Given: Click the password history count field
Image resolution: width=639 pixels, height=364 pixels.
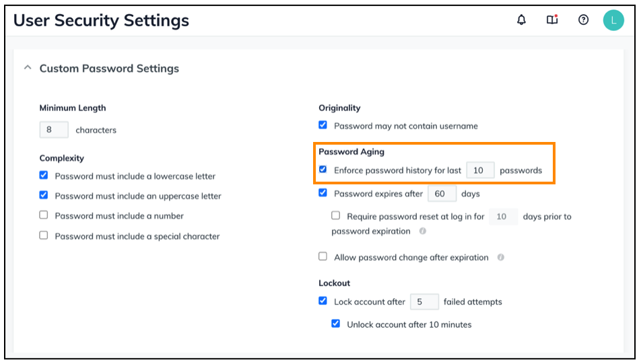Looking at the screenshot, I should [x=480, y=170].
